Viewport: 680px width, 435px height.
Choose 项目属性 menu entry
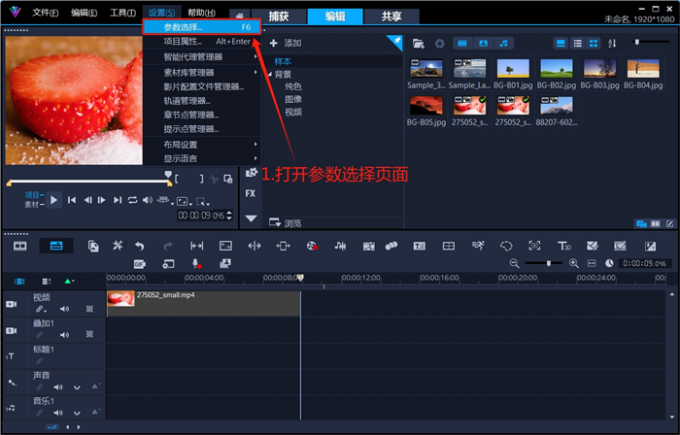202,42
